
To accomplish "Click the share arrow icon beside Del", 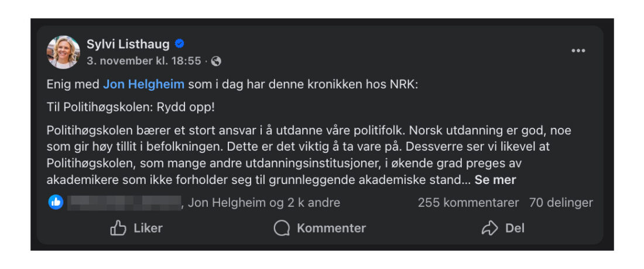I will [489, 228].
